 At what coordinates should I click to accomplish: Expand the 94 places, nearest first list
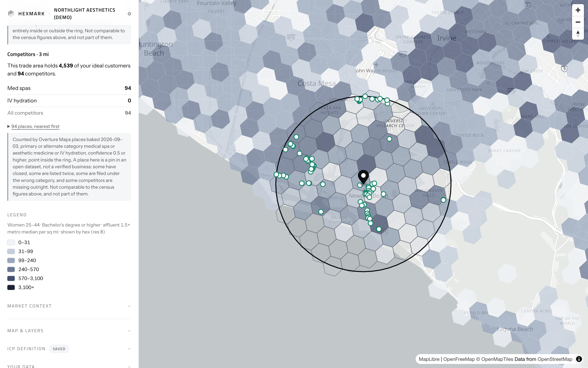click(33, 126)
